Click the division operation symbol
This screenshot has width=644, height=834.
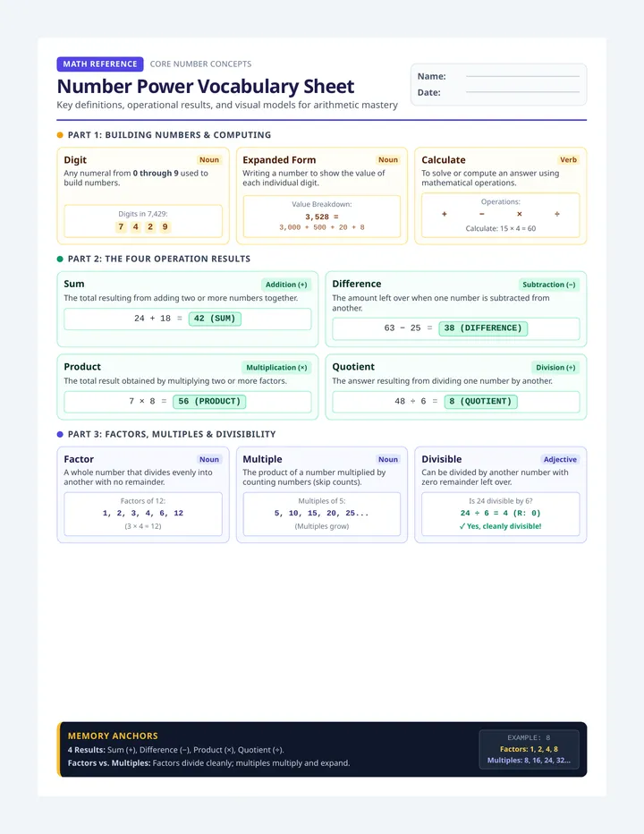click(557, 214)
